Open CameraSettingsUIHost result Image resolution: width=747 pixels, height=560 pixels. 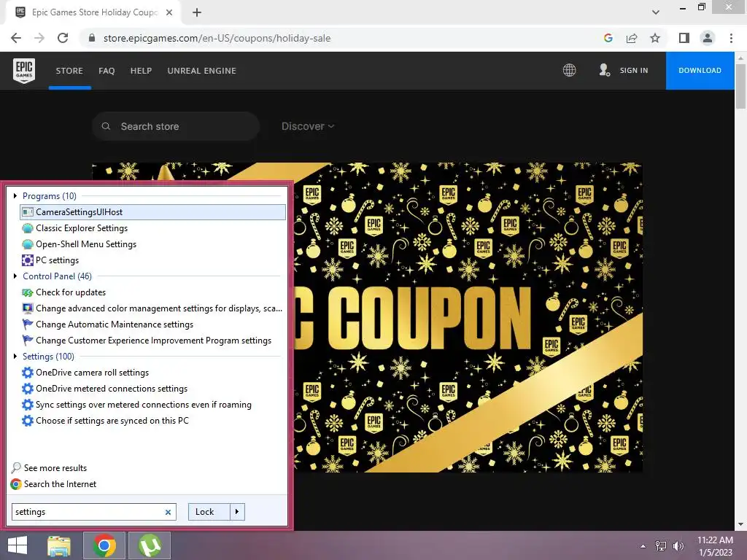[x=153, y=212]
